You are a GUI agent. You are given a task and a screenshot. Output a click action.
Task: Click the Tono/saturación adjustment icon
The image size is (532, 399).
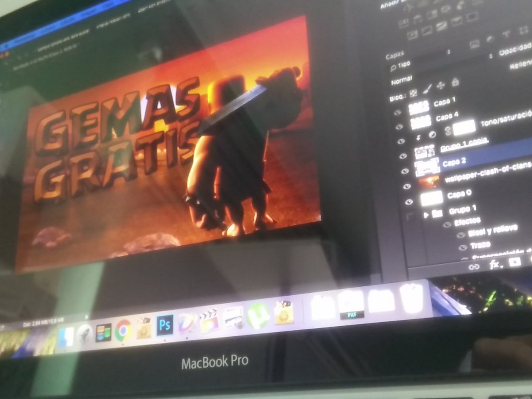pyautogui.click(x=433, y=133)
